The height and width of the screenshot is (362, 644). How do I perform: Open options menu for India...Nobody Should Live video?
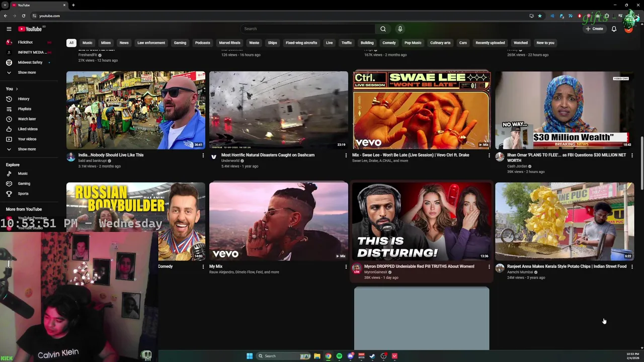pyautogui.click(x=203, y=155)
